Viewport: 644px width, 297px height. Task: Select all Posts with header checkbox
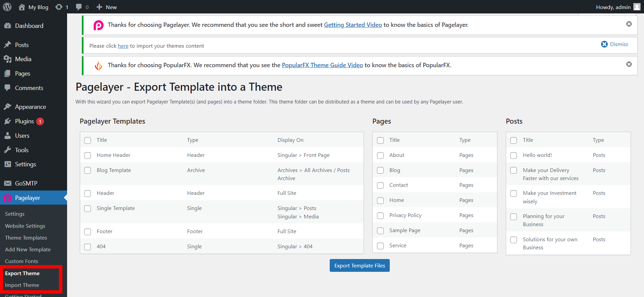coord(514,140)
